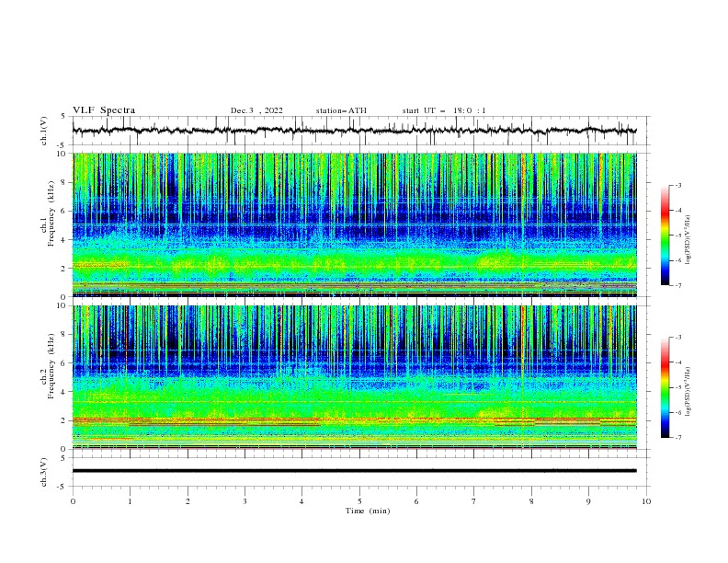Click the "ch.3(V)" axis label
The height and width of the screenshot is (563, 728).
(x=44, y=472)
